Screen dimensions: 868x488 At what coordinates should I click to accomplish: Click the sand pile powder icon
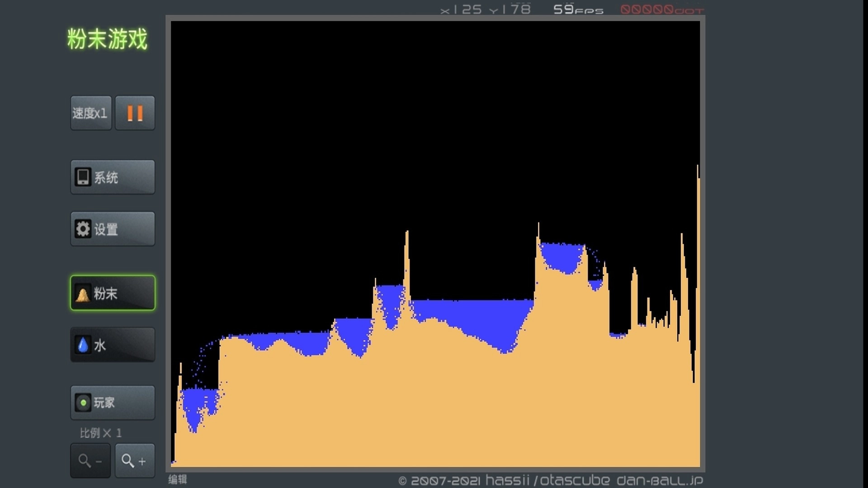[x=83, y=294]
